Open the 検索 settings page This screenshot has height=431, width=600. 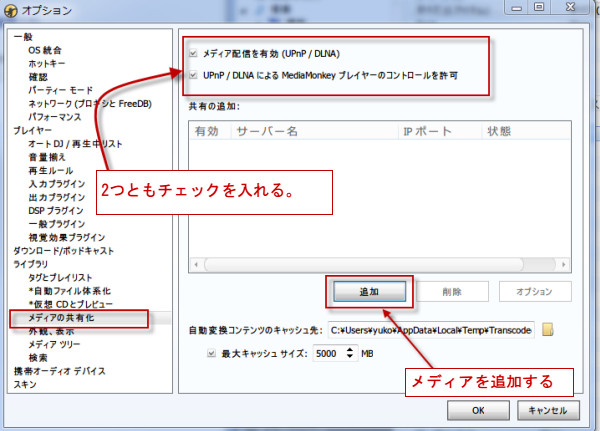click(38, 358)
